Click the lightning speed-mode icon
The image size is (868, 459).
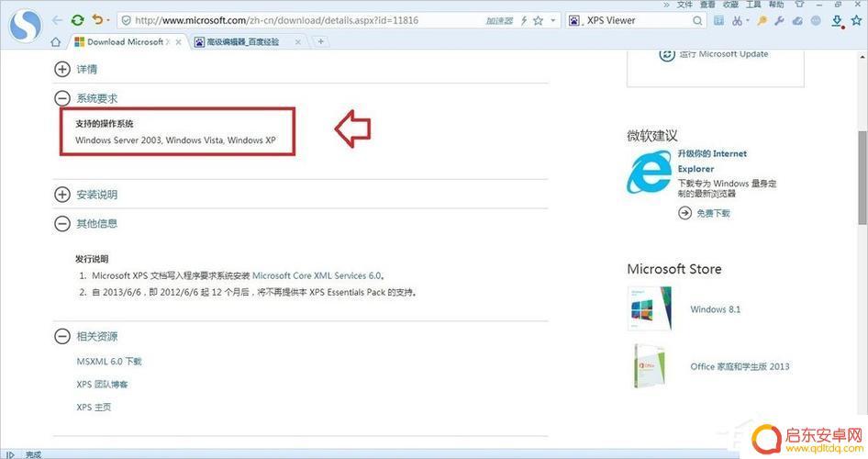[x=524, y=20]
